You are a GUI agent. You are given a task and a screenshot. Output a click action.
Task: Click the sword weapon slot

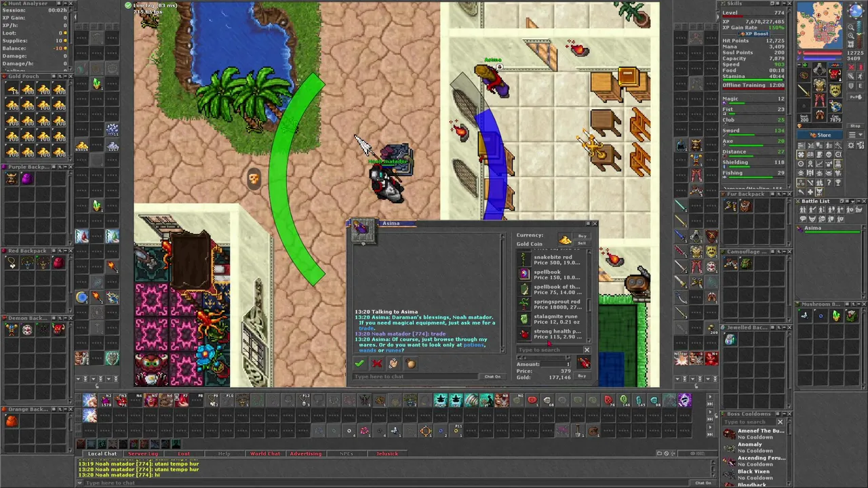pos(804,90)
